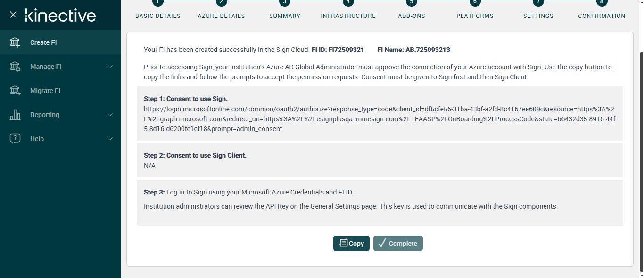Open the Create FI menu item
Viewport: 644px width, 278px height.
click(x=60, y=42)
